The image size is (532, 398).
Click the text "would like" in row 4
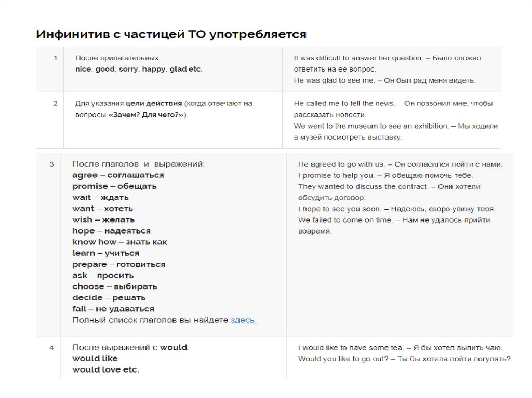95,359
